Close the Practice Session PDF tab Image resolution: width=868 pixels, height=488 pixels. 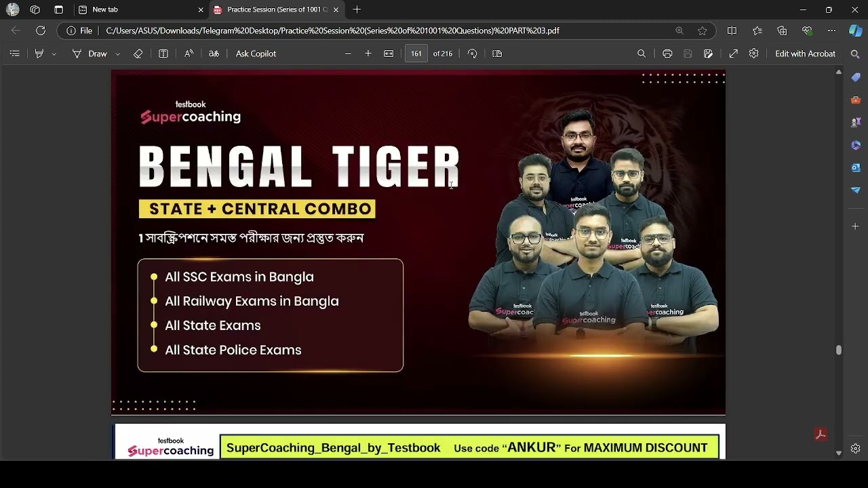pyautogui.click(x=336, y=9)
